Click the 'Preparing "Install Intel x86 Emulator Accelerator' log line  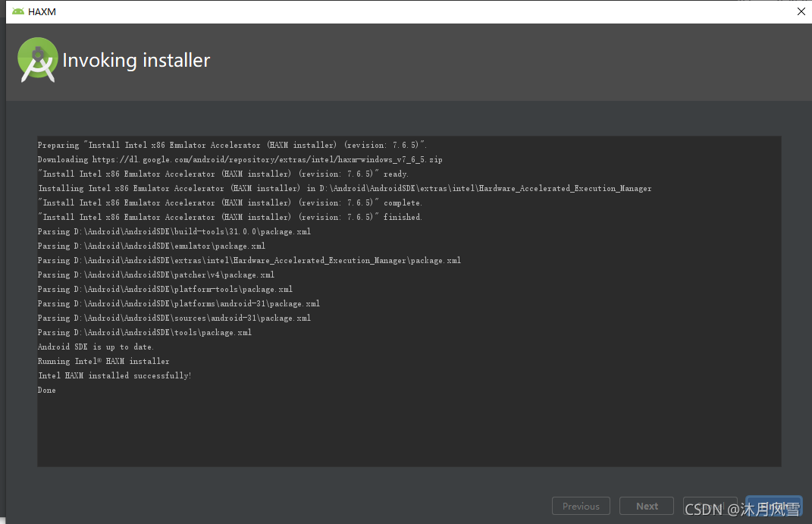coord(232,145)
